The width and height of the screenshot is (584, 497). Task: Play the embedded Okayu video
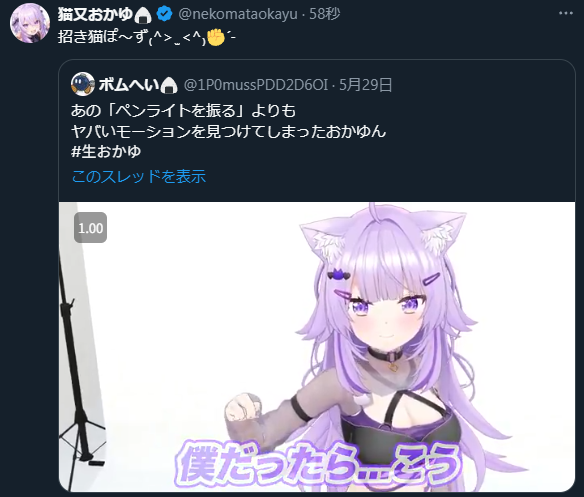(x=317, y=346)
